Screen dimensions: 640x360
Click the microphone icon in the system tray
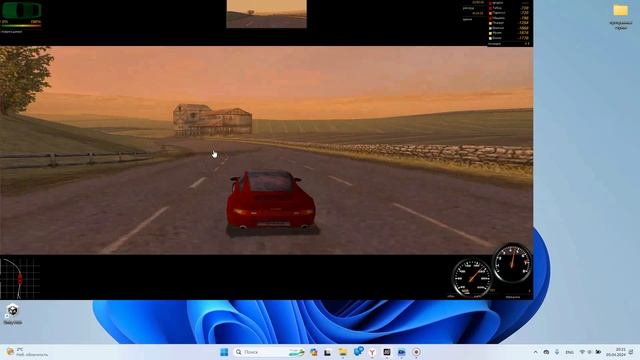[557, 352]
